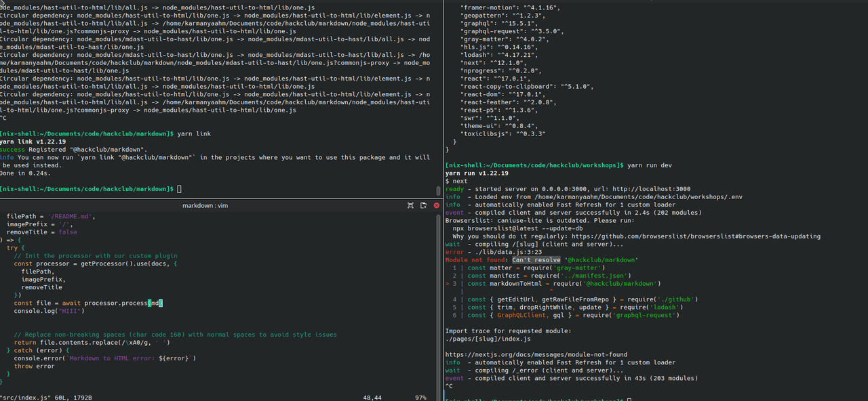Close the markdown : vim pane
The height and width of the screenshot is (401, 868).
click(435, 205)
